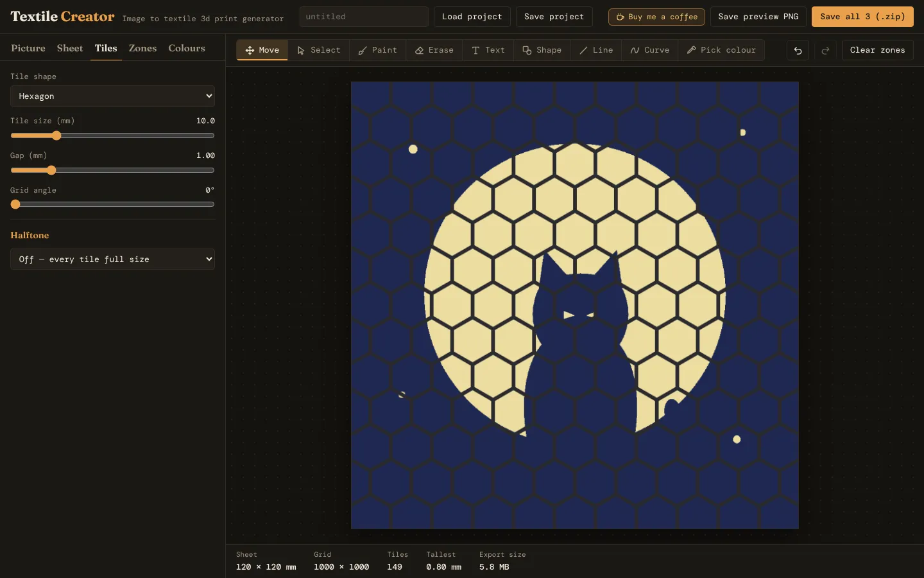Click the Grid angle value 0°
924x578 pixels.
[x=210, y=190]
